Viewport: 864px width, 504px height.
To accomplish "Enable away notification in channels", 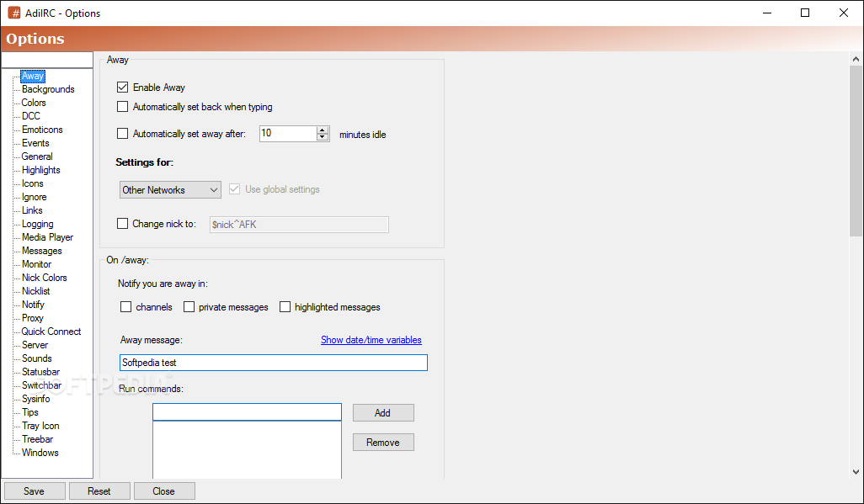I will [x=125, y=307].
